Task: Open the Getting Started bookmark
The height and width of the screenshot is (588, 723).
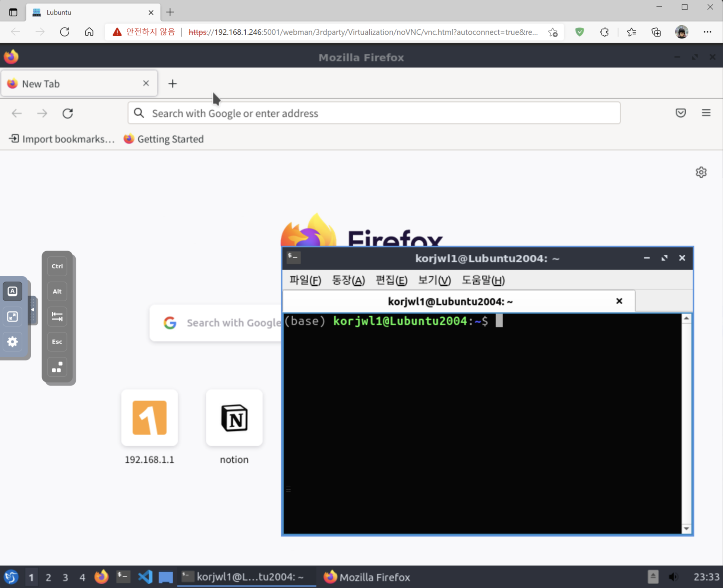Action: coord(164,139)
